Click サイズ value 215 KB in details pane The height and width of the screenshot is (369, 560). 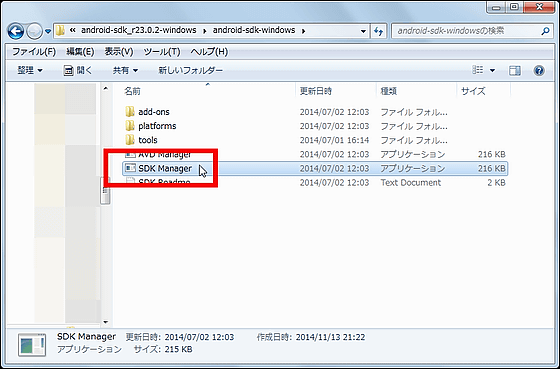178,349
